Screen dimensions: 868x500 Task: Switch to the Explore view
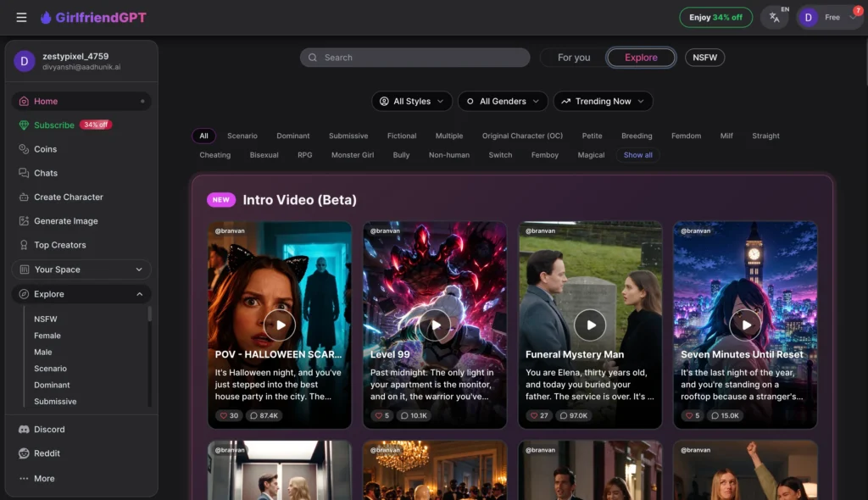click(641, 58)
